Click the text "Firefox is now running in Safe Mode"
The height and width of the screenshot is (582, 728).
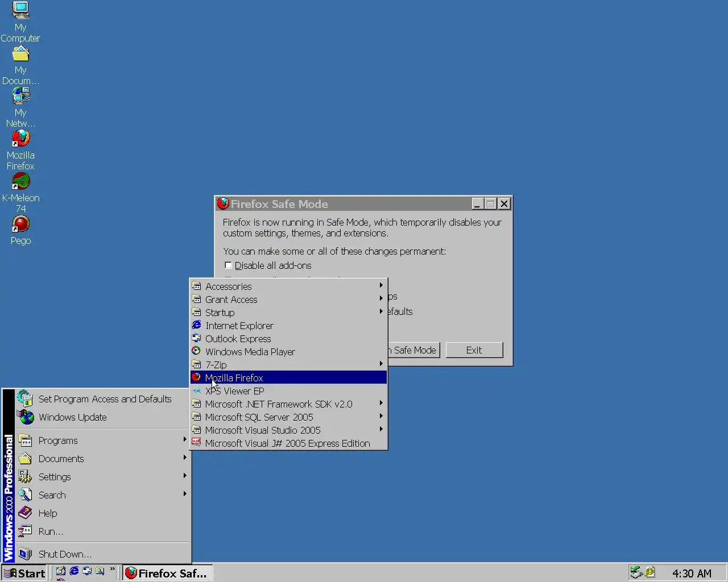[296, 222]
